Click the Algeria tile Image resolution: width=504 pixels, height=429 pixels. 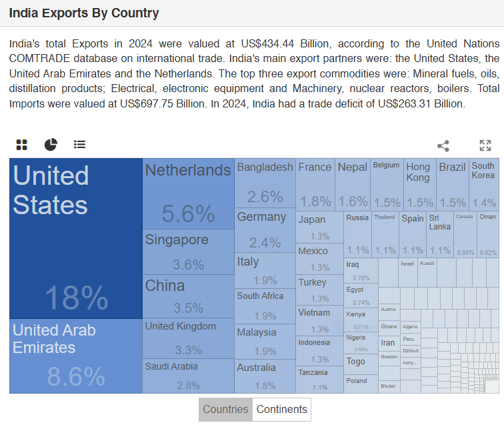[411, 328]
